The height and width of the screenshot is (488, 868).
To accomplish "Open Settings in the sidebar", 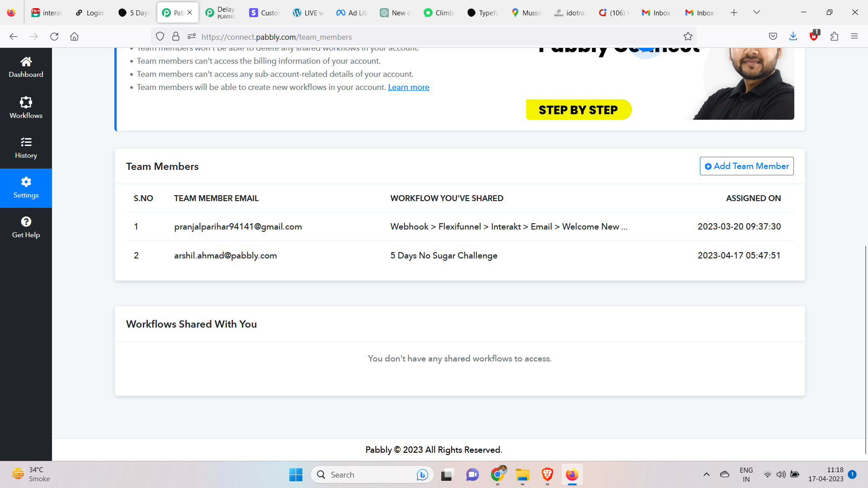I will coord(26,188).
